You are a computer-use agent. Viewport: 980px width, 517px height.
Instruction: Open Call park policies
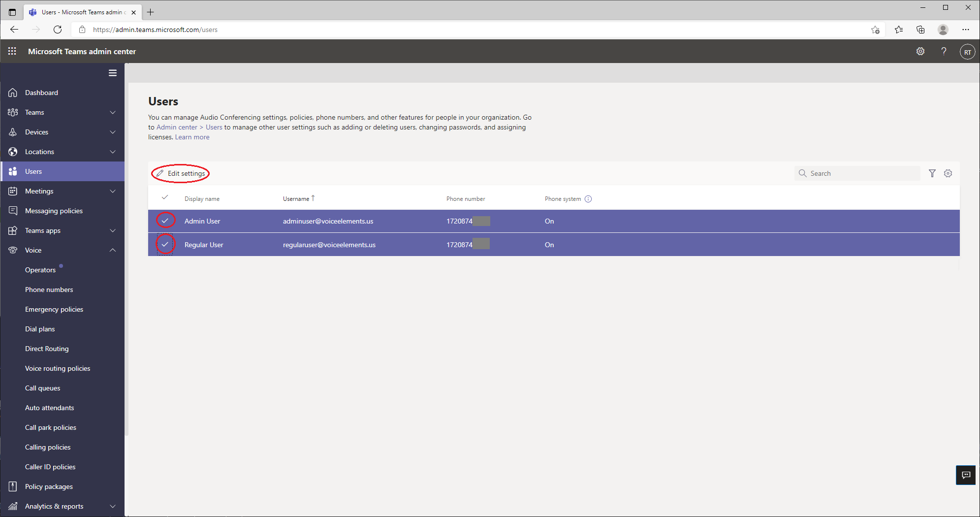tap(51, 427)
